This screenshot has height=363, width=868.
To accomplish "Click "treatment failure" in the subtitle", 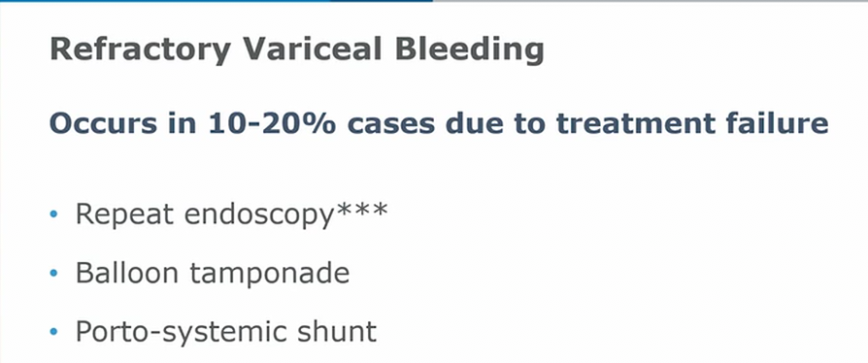I will (692, 124).
